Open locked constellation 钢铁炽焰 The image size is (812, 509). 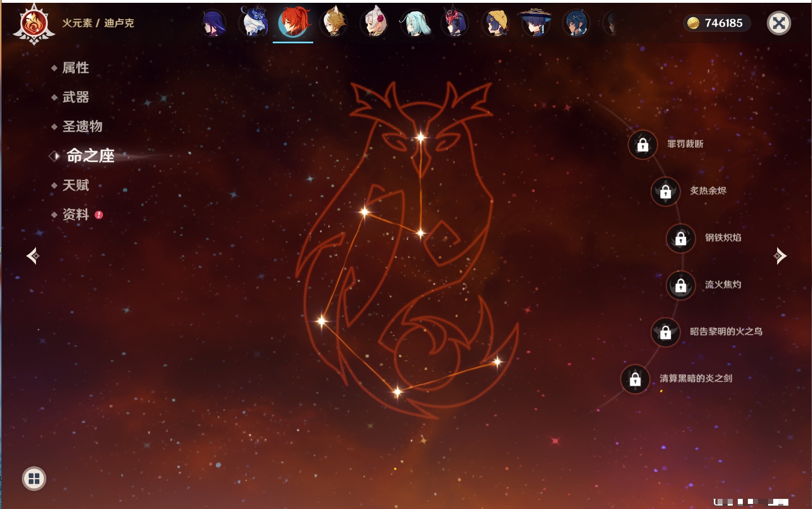[681, 238]
